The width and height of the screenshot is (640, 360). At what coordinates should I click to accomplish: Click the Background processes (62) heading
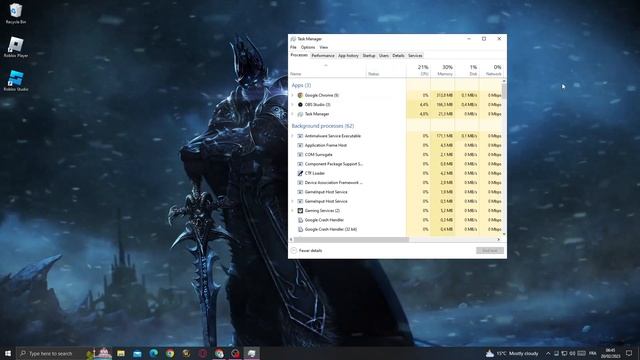(322, 126)
